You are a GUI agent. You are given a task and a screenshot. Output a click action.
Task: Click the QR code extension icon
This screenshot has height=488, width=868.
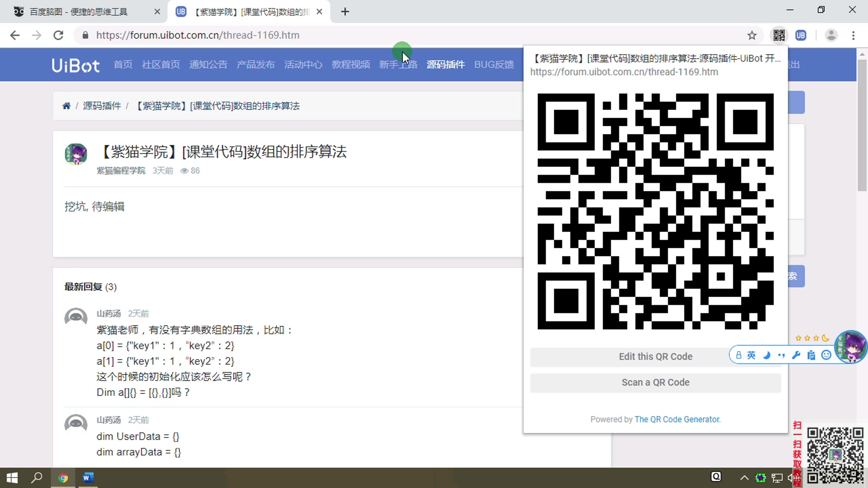tap(779, 35)
